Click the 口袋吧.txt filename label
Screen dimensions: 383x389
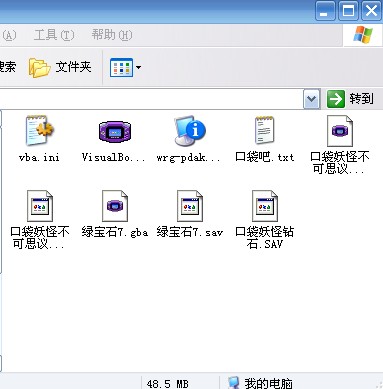265,157
